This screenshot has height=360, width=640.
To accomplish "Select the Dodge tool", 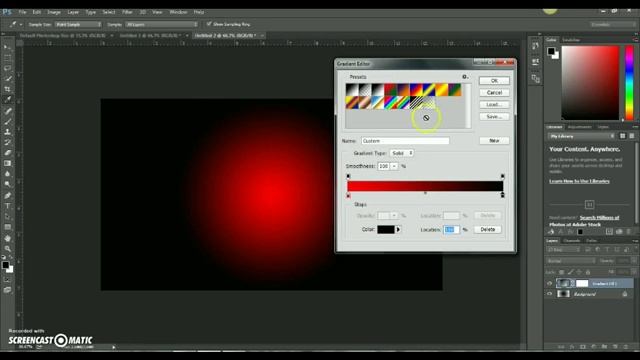I will [7, 184].
